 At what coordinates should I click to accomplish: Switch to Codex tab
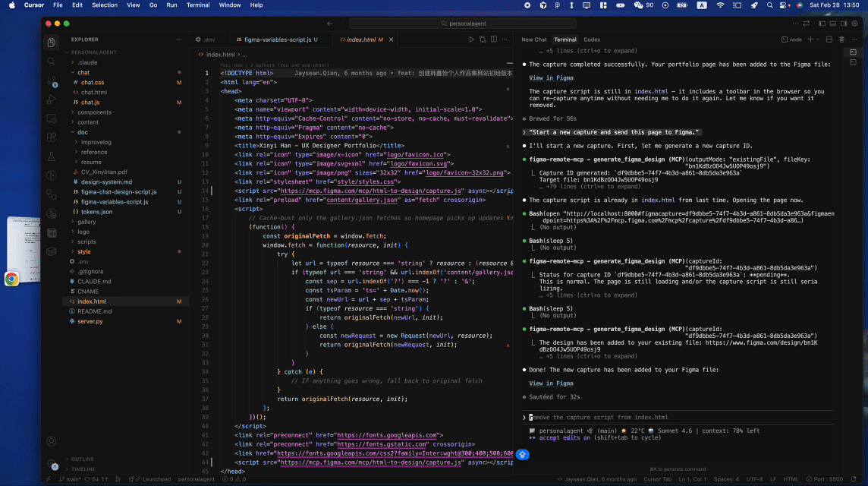[592, 39]
